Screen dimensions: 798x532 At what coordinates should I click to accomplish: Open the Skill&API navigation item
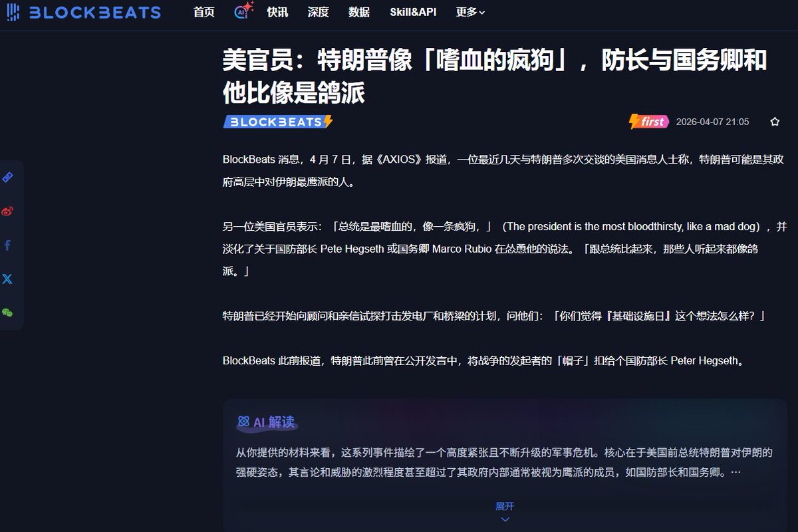click(414, 12)
